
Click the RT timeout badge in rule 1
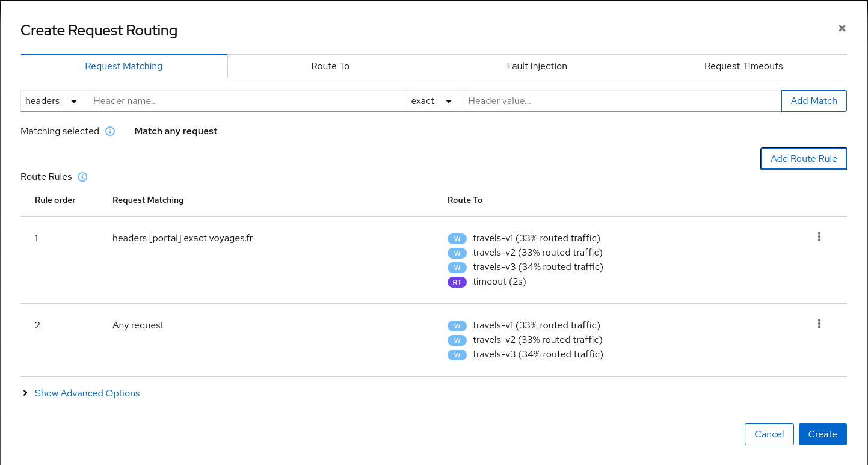click(457, 282)
